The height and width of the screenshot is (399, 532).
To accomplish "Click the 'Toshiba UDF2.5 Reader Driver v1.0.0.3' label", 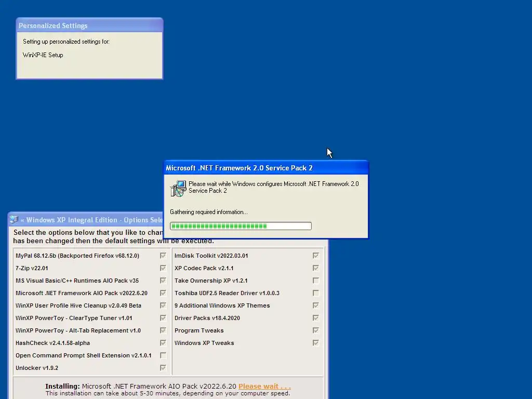I will (x=227, y=293).
